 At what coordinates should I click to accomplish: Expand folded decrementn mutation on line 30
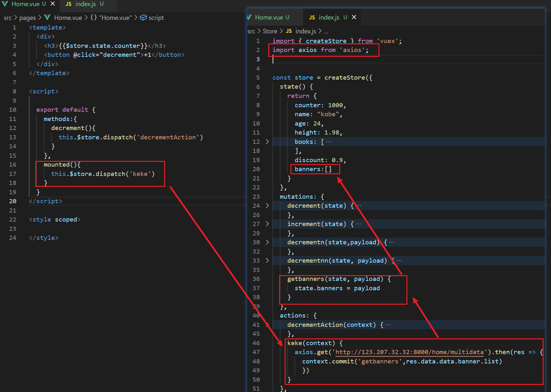click(267, 242)
